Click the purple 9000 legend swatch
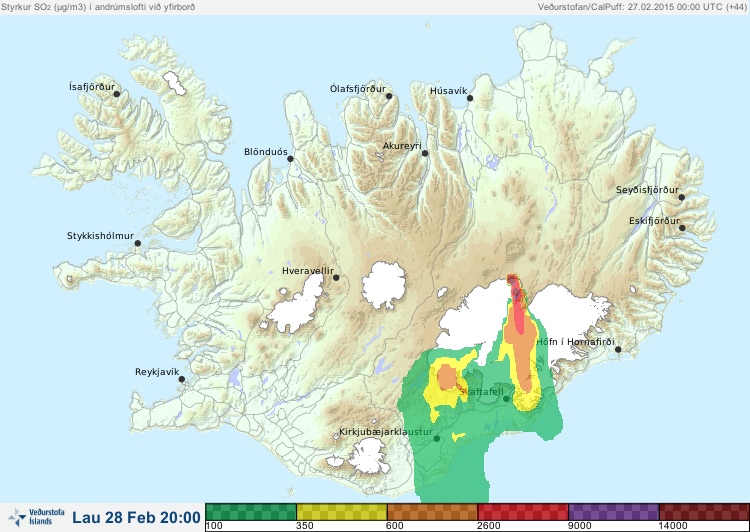The height and width of the screenshot is (532, 750). [x=614, y=512]
